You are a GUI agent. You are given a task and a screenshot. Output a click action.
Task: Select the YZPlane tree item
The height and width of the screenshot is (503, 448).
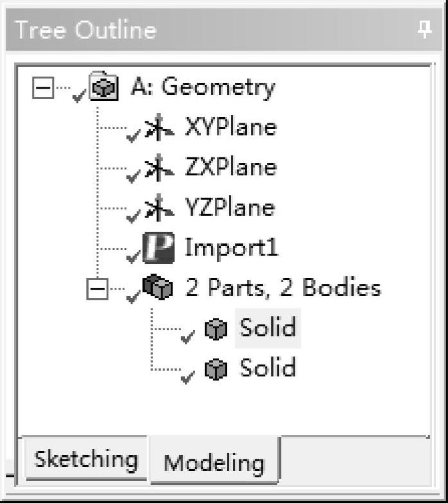229,207
